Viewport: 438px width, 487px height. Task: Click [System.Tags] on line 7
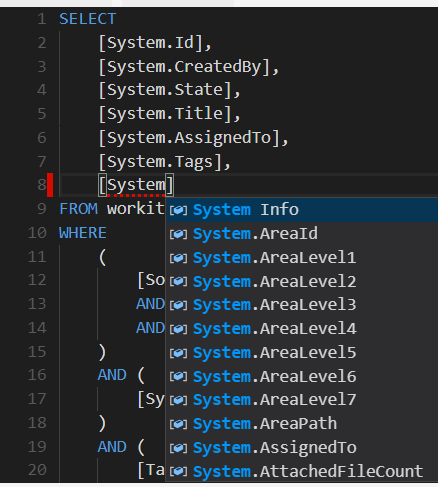pyautogui.click(x=160, y=162)
